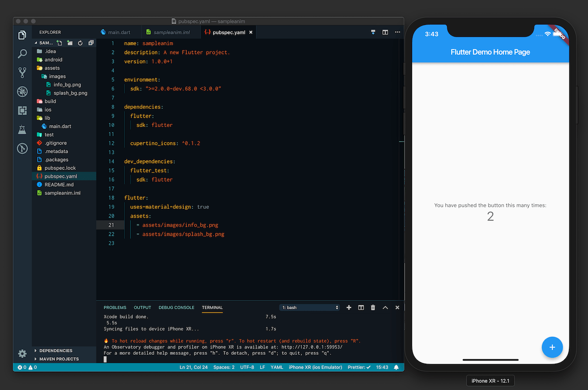This screenshot has height=390, width=588.
Task: Switch to the main.dart editor tab
Action: 118,32
